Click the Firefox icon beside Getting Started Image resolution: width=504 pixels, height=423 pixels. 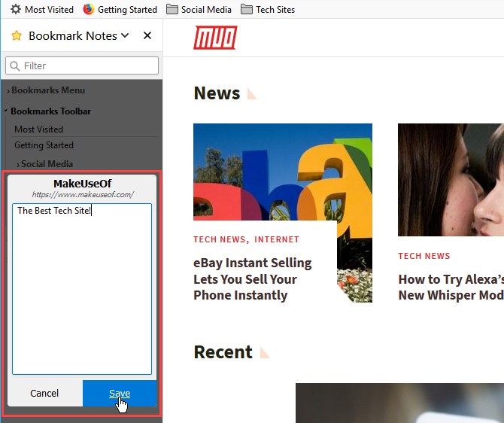(x=89, y=10)
